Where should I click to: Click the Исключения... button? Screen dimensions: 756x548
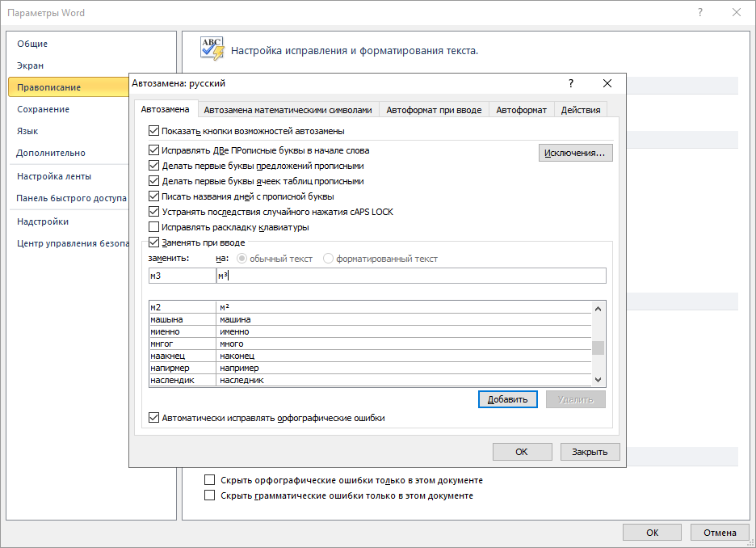[x=575, y=153]
